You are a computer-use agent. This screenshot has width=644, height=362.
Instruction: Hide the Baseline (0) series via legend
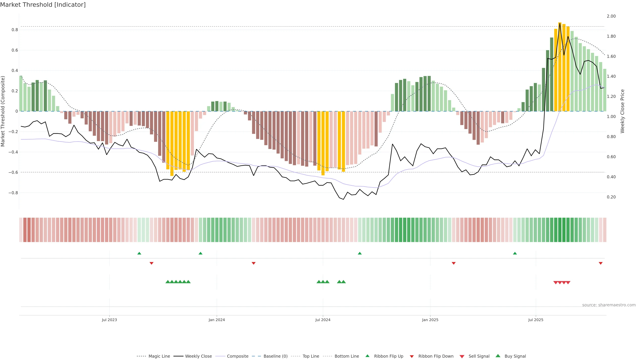click(275, 356)
